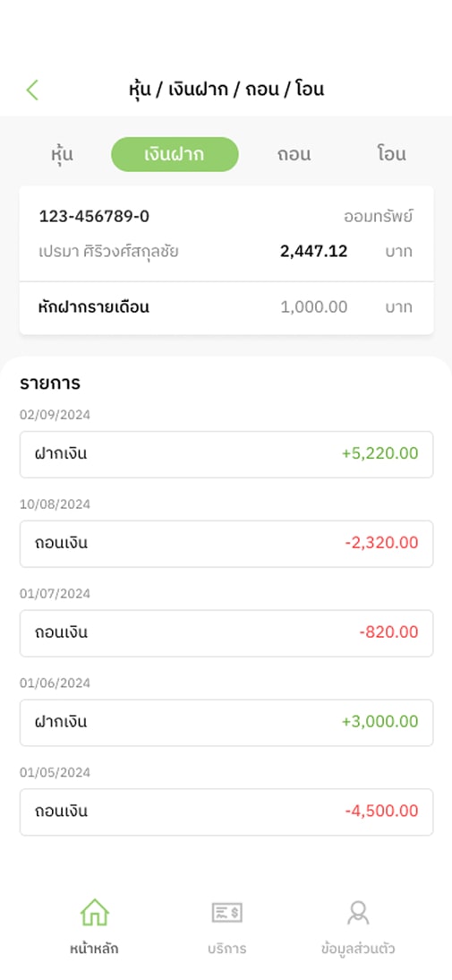Open the -820.00 withdrawal transaction
The height and width of the screenshot is (980, 452).
[x=226, y=633]
